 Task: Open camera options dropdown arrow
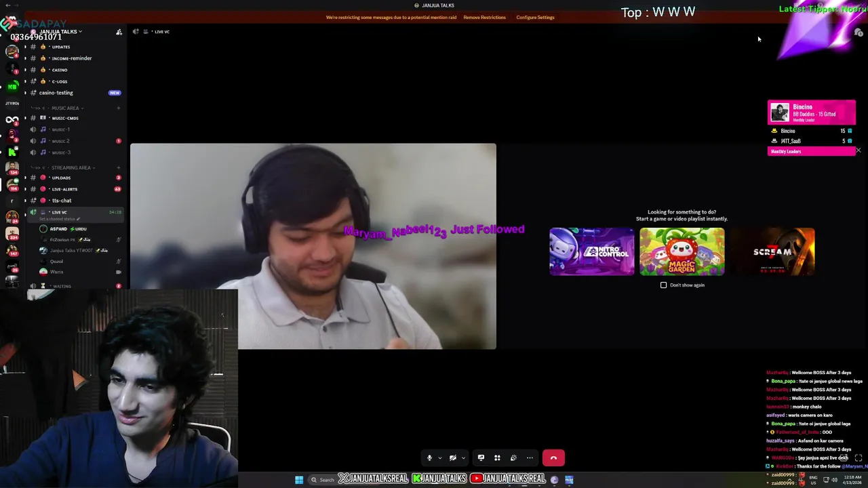click(x=463, y=458)
